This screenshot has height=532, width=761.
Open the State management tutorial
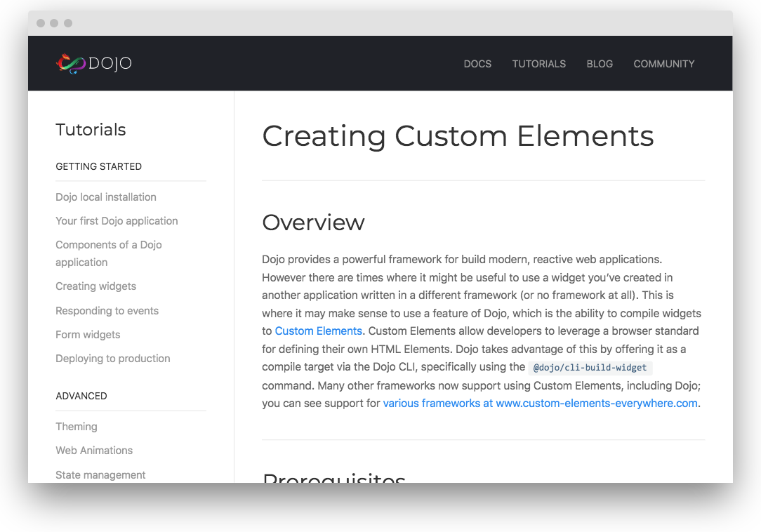click(x=100, y=474)
